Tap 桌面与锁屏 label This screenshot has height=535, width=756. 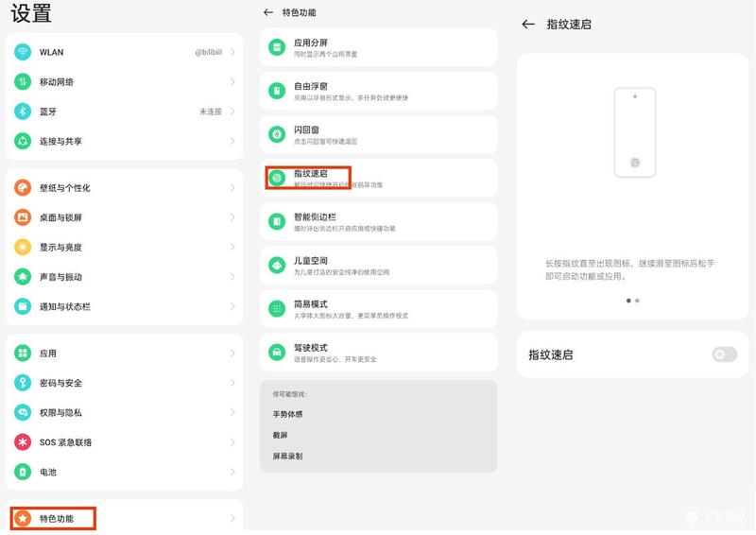(x=60, y=217)
